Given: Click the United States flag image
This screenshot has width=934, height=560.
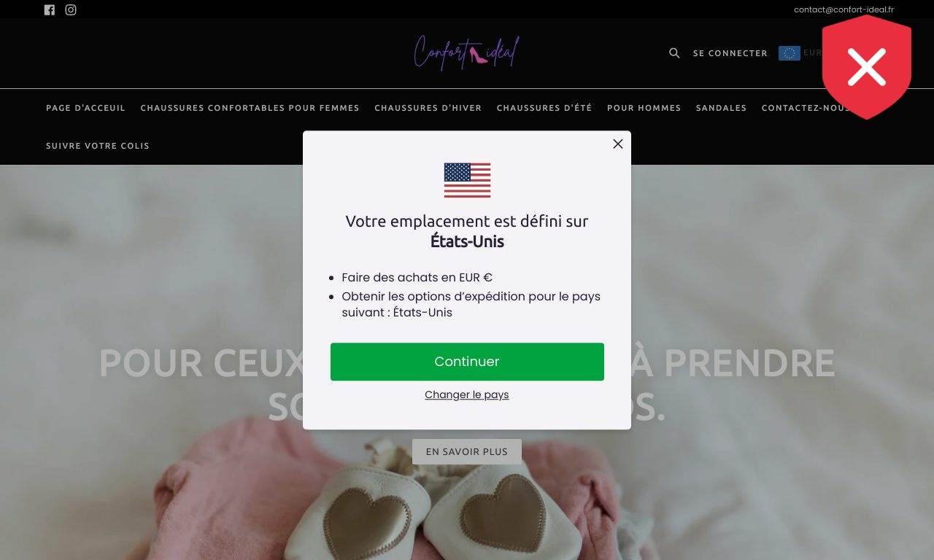Looking at the screenshot, I should click(x=467, y=180).
